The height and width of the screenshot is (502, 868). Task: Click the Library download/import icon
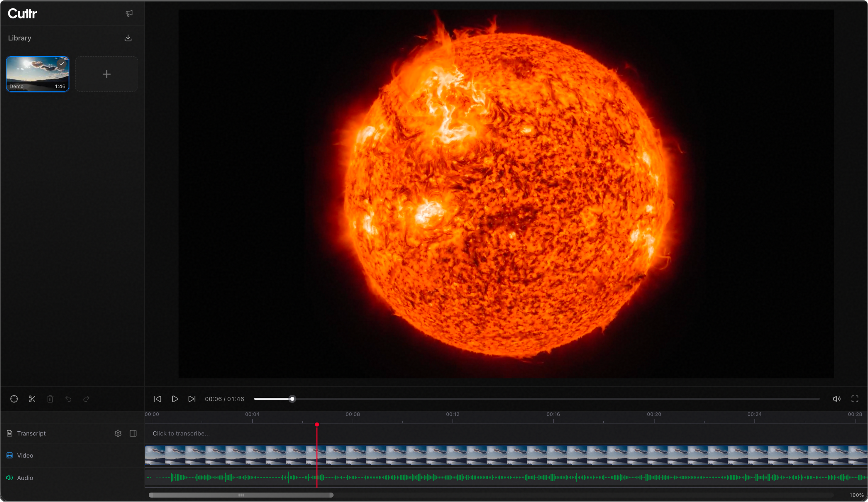coord(128,38)
